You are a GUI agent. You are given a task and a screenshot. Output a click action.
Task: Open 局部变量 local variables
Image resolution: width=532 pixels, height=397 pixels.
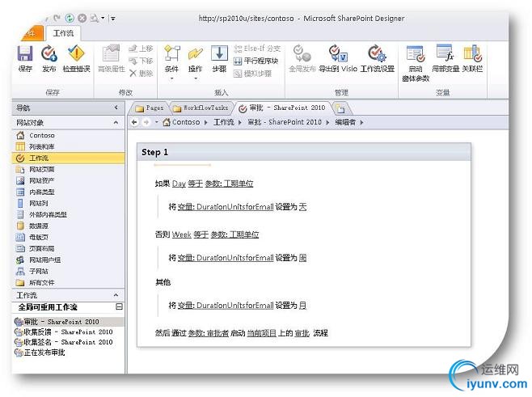point(445,58)
